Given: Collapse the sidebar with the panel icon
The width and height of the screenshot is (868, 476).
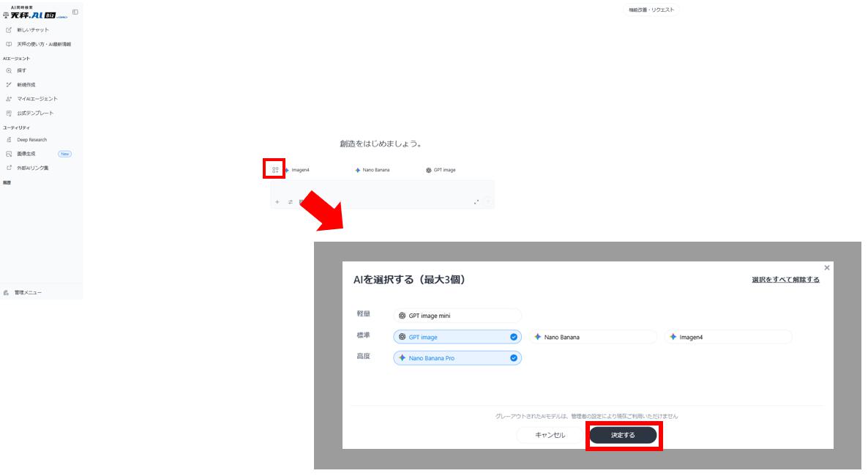Looking at the screenshot, I should point(75,12).
